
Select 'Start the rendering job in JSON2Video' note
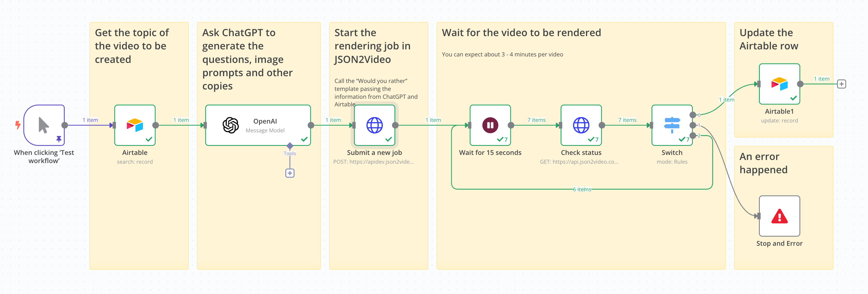click(378, 146)
